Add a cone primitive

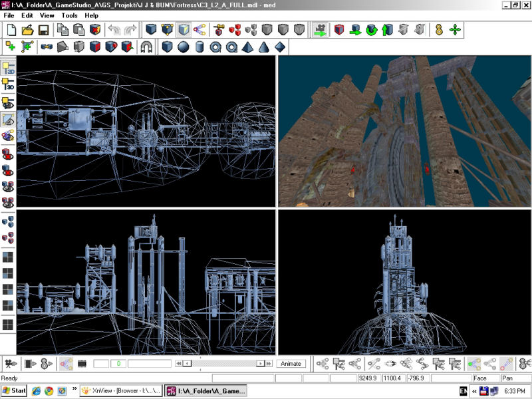click(x=264, y=47)
